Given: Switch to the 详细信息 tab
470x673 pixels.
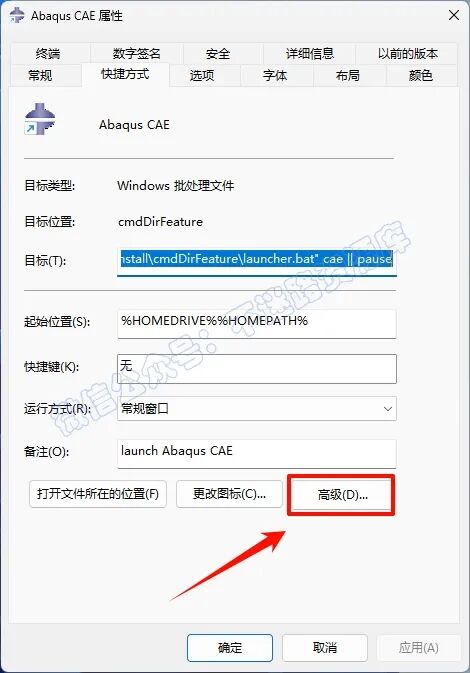Looking at the screenshot, I should tap(310, 54).
